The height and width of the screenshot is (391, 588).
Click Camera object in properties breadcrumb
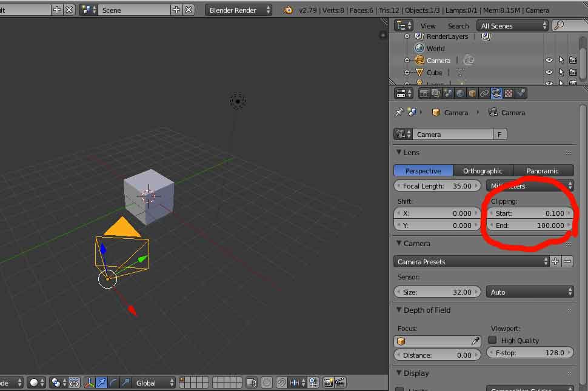[x=450, y=113]
